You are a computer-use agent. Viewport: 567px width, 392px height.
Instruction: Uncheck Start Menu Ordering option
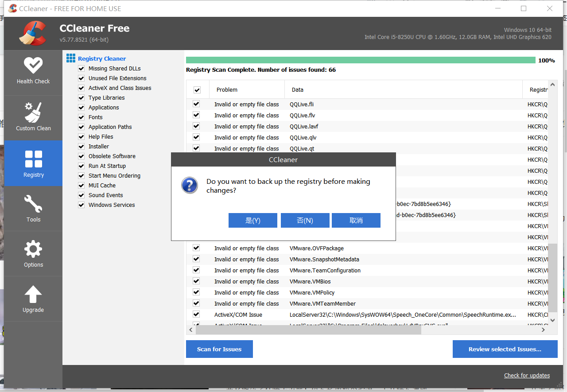point(81,176)
